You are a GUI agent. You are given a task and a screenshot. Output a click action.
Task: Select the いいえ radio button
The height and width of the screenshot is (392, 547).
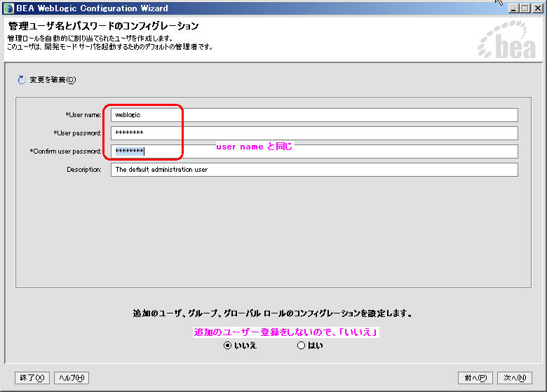(x=227, y=346)
